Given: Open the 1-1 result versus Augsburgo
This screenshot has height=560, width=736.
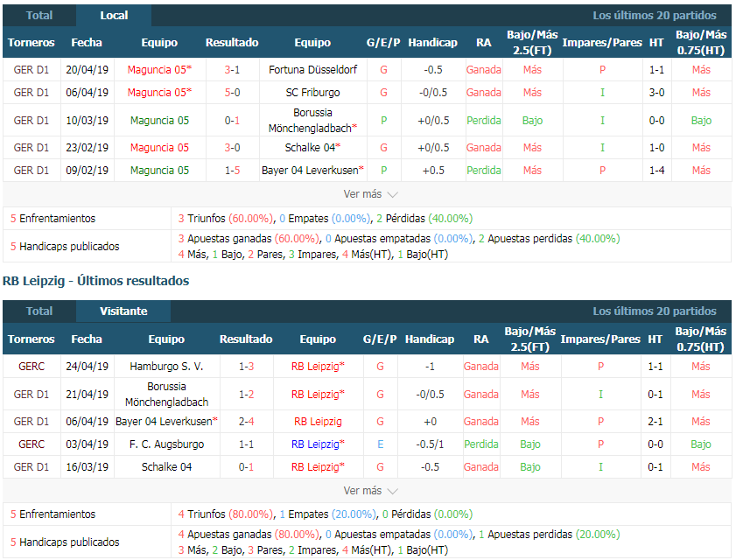Looking at the screenshot, I should point(246,444).
